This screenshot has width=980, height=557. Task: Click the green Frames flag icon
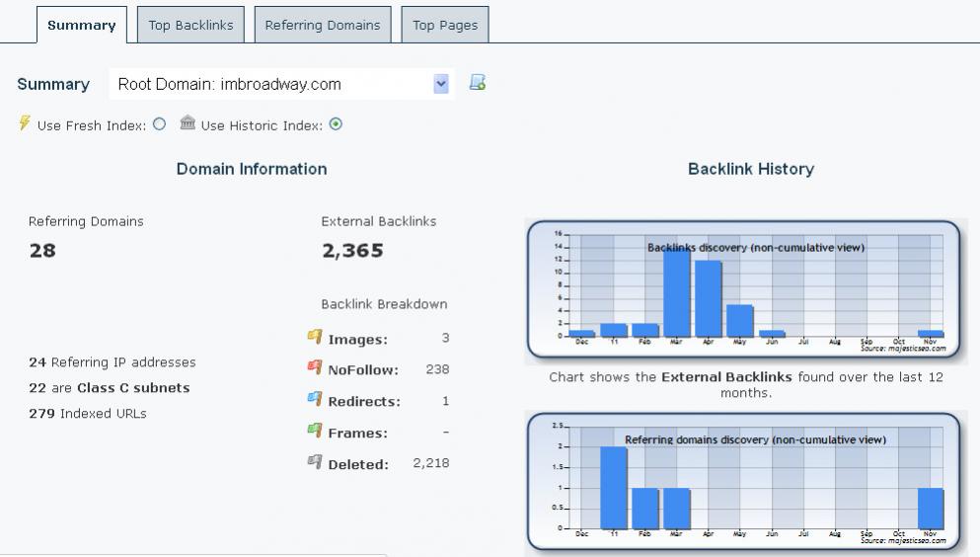[315, 432]
